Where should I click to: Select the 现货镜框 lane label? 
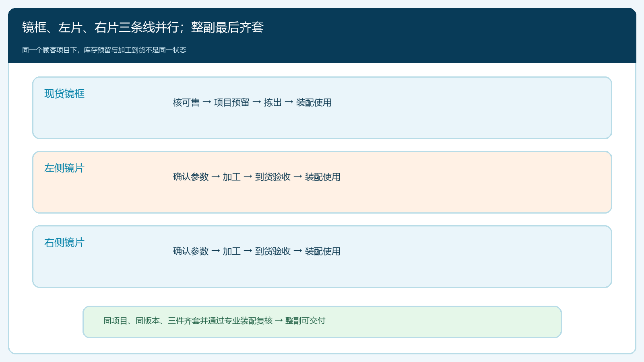coord(64,94)
